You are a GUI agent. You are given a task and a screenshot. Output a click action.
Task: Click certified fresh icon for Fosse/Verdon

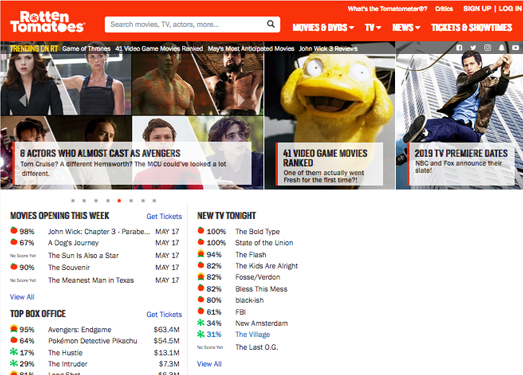tap(201, 276)
